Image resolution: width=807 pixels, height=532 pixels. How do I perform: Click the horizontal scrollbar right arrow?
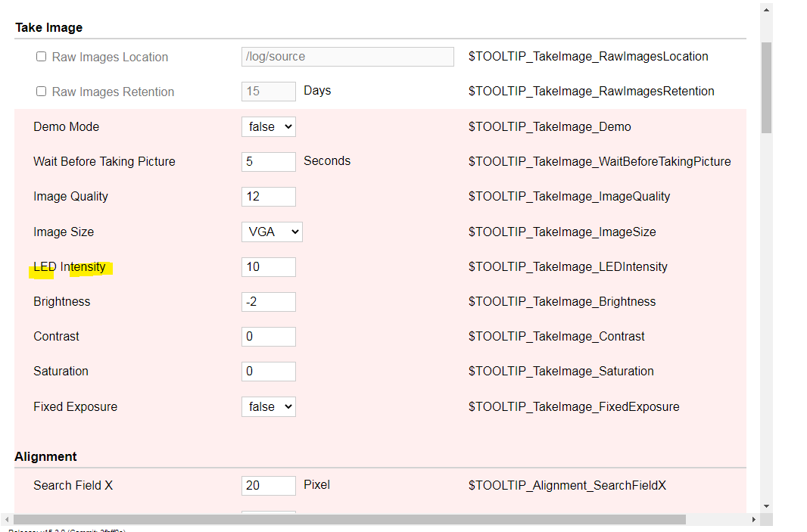pyautogui.click(x=752, y=519)
